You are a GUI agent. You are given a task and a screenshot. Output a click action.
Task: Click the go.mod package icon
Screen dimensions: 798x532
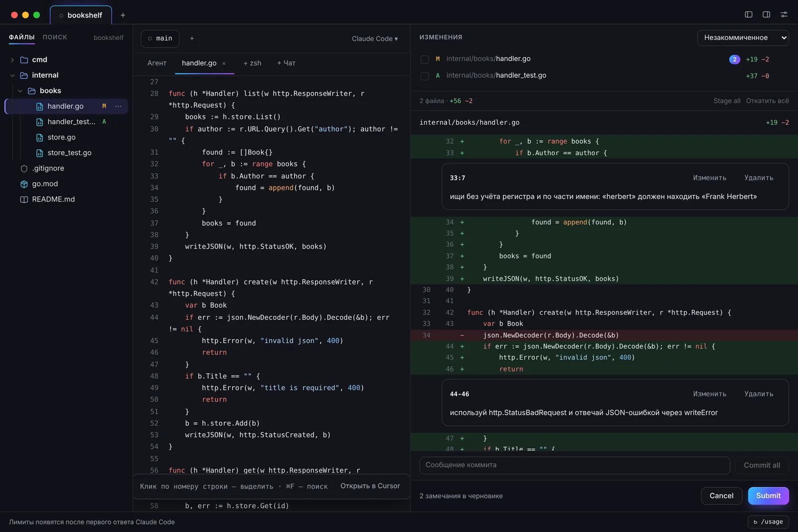coord(24,184)
